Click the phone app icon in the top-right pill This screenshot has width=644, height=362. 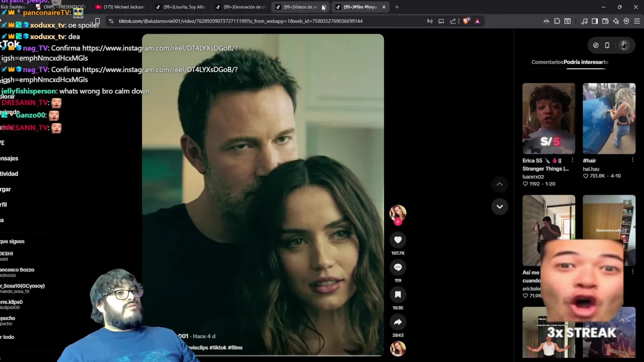[607, 45]
